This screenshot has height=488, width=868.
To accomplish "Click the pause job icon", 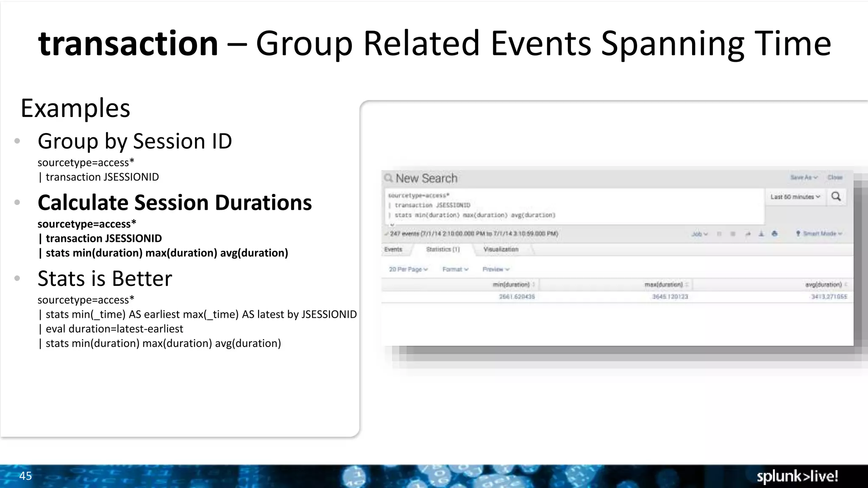I will pyautogui.click(x=719, y=234).
